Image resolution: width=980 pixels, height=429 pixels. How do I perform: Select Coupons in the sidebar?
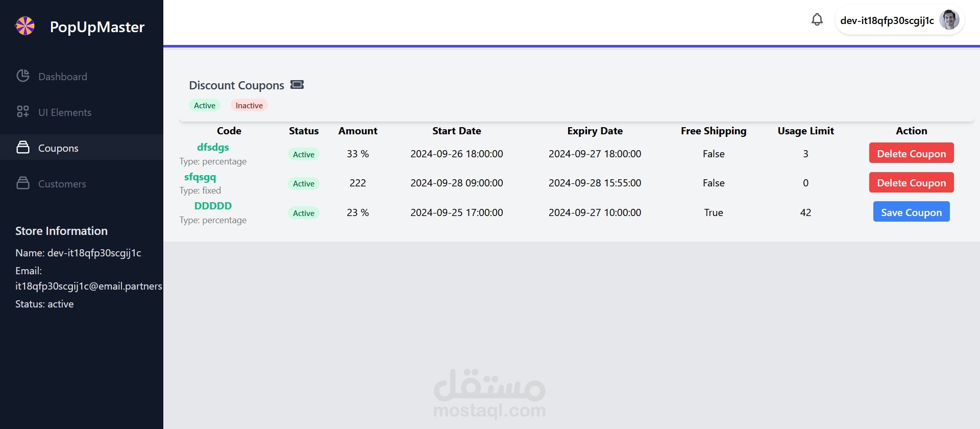pos(82,148)
